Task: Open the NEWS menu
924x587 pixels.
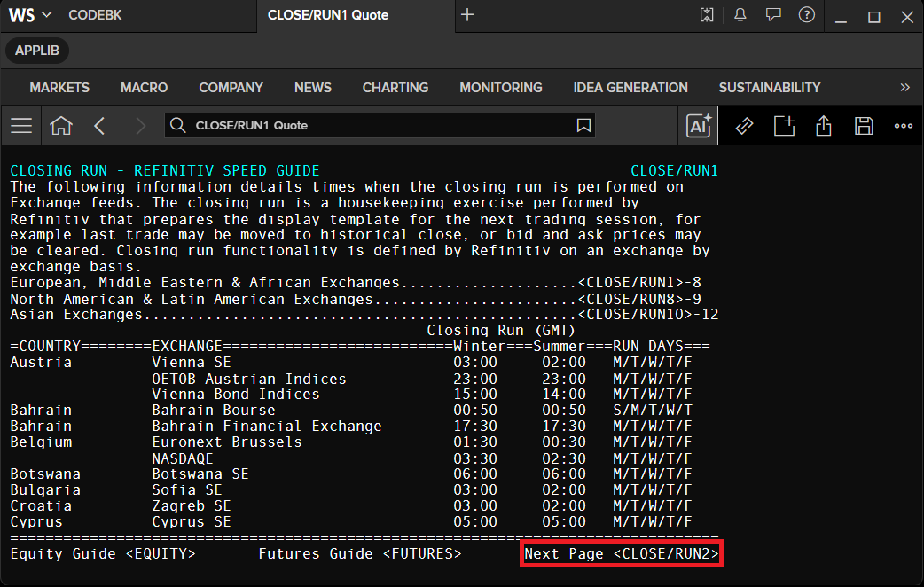Action: [x=313, y=88]
